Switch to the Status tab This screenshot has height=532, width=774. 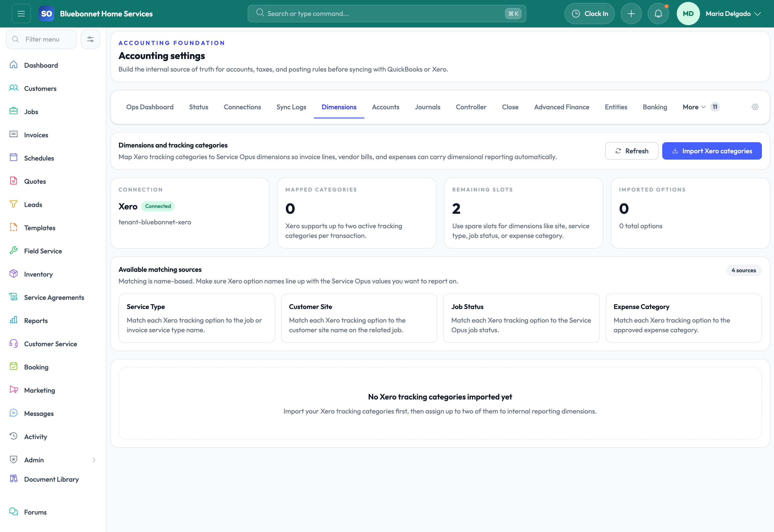coord(198,107)
